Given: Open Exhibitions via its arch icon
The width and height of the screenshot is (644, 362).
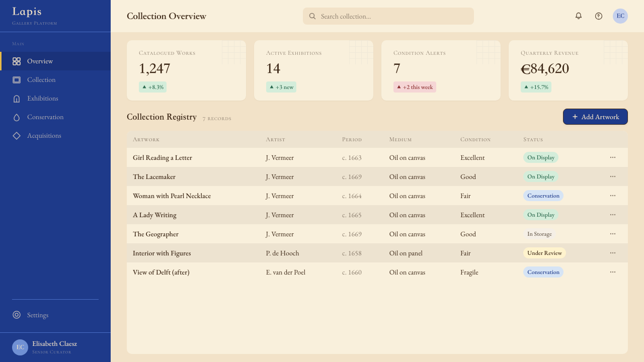Looking at the screenshot, I should (17, 99).
